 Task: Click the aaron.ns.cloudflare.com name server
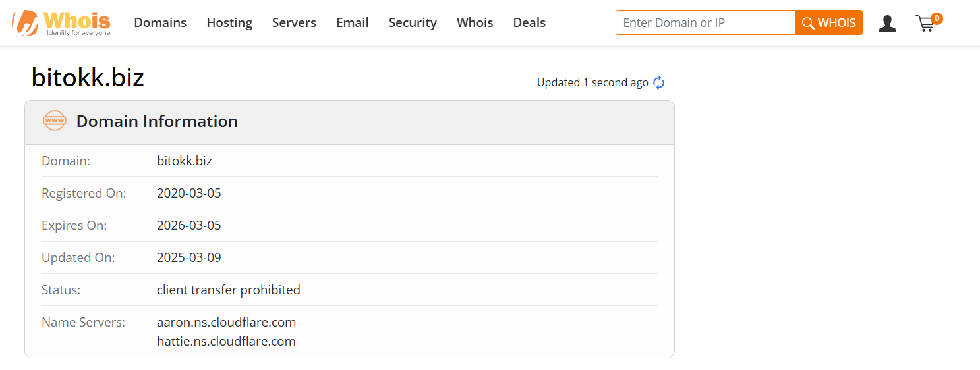click(x=226, y=323)
